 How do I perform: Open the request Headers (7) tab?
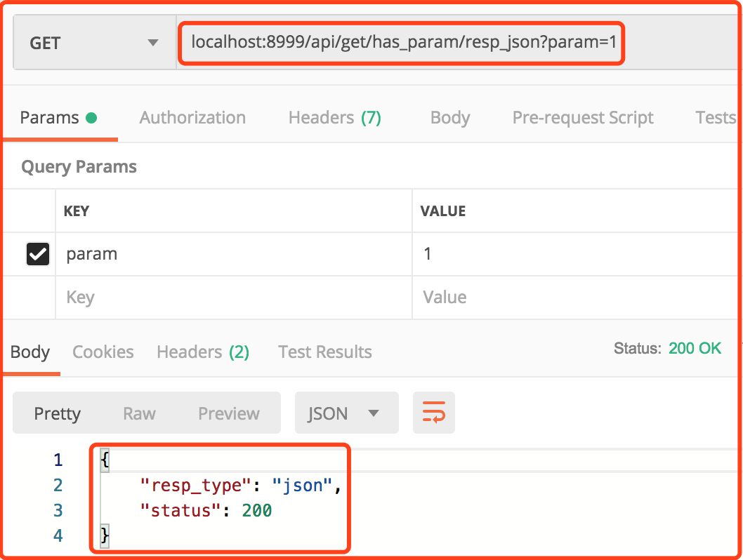pyautogui.click(x=334, y=118)
